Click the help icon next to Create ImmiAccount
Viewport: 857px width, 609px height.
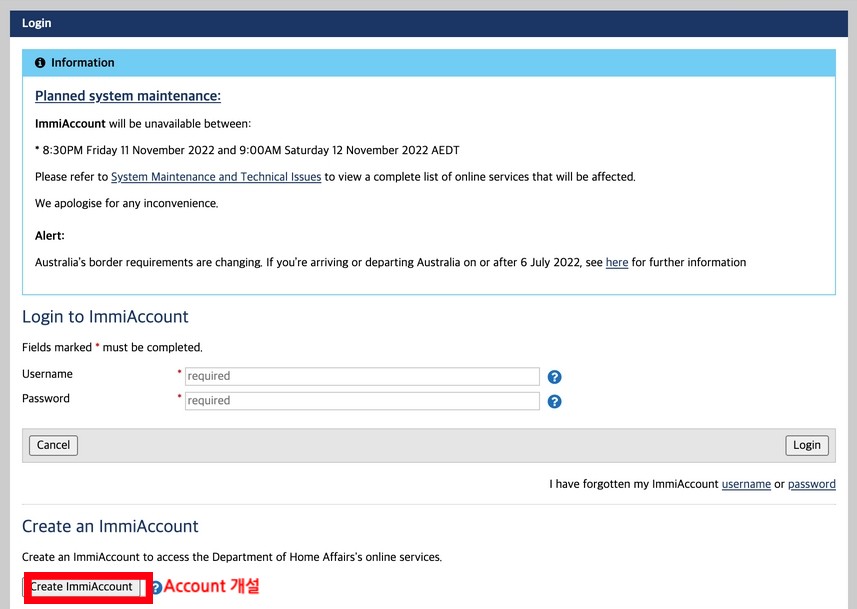pos(157,588)
